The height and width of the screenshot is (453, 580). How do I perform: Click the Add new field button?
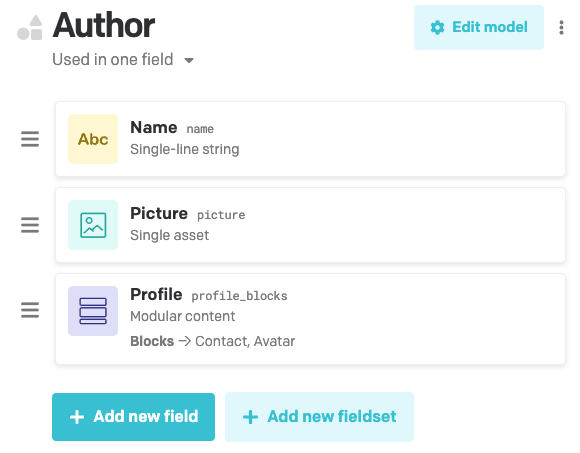(134, 417)
